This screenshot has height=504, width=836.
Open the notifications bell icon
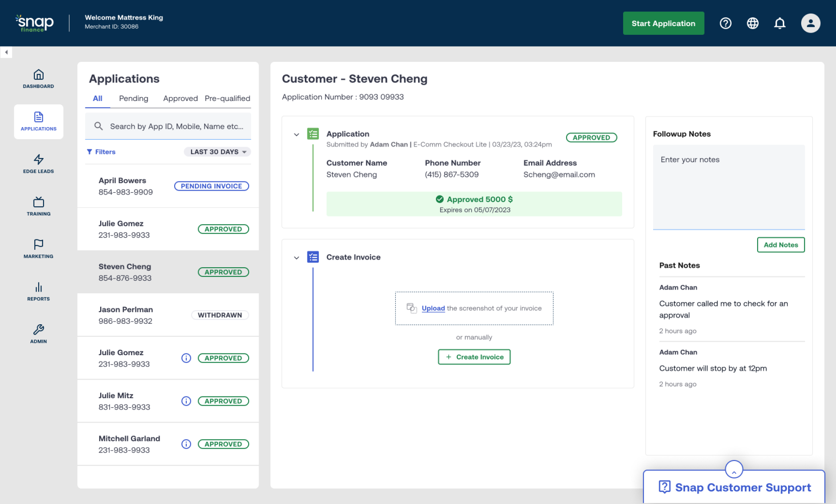tap(780, 23)
